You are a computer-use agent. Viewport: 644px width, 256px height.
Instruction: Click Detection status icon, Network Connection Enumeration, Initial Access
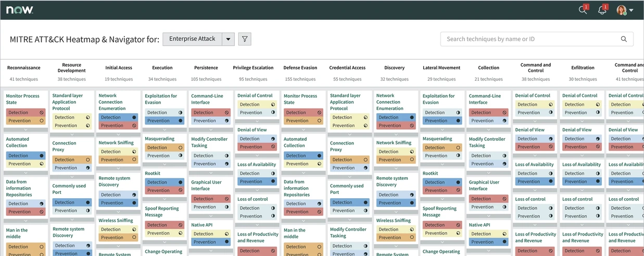tap(134, 117)
